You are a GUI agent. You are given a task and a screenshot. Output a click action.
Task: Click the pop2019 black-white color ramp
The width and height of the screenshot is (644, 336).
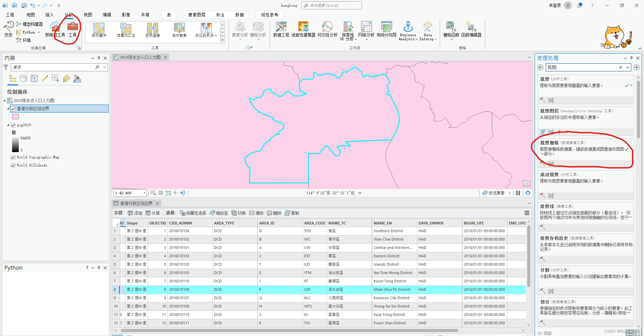(15, 144)
